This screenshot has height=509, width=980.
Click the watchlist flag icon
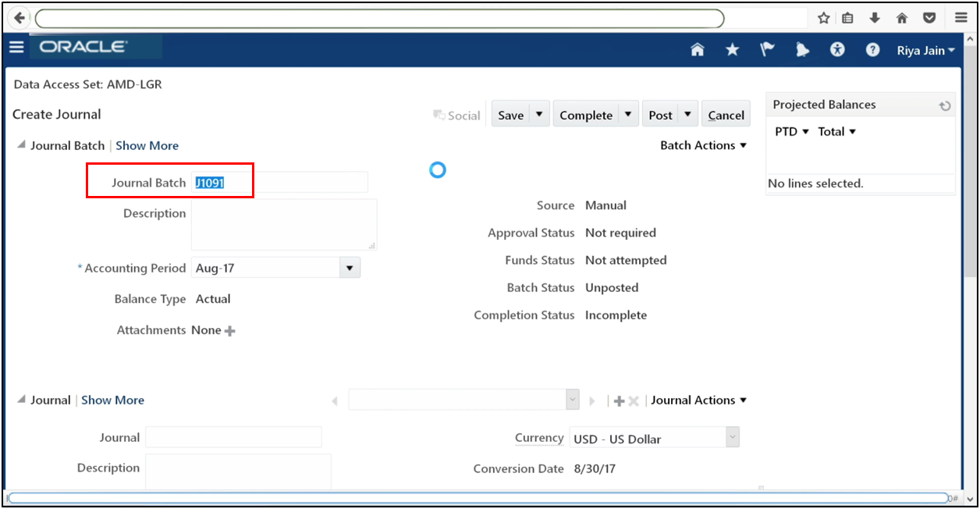click(x=767, y=49)
